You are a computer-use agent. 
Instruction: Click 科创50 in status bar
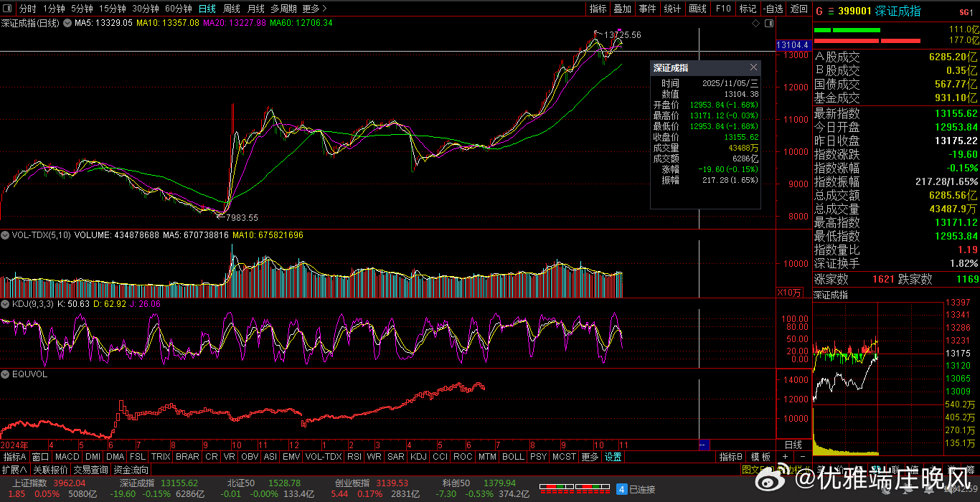457,483
